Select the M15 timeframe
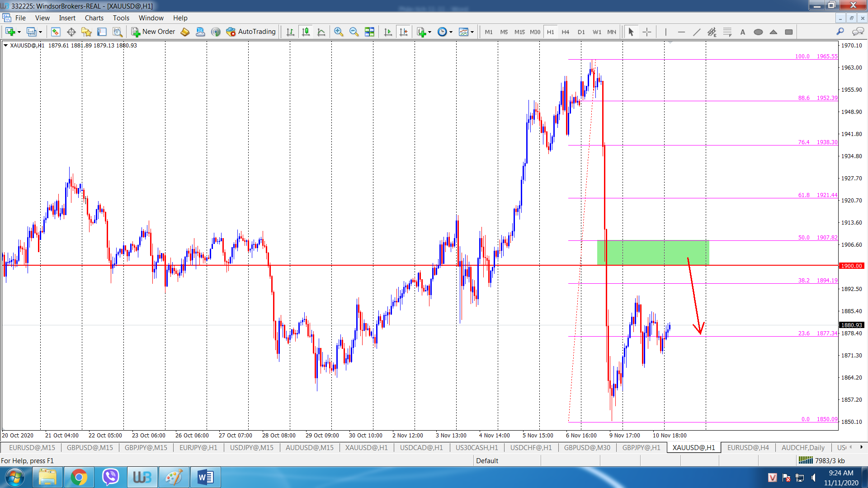 click(x=519, y=32)
